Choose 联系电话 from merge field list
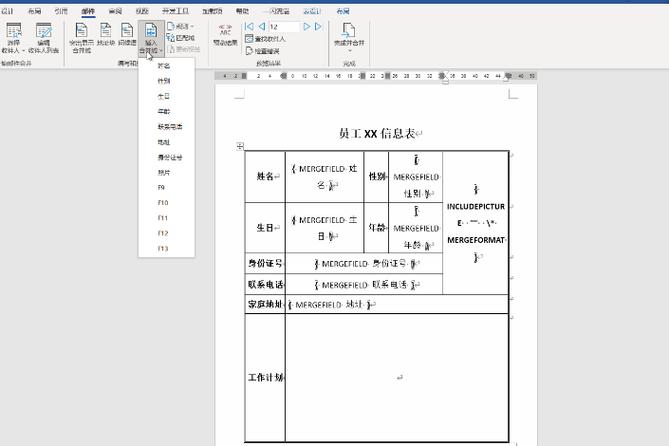669x446 pixels. point(166,127)
